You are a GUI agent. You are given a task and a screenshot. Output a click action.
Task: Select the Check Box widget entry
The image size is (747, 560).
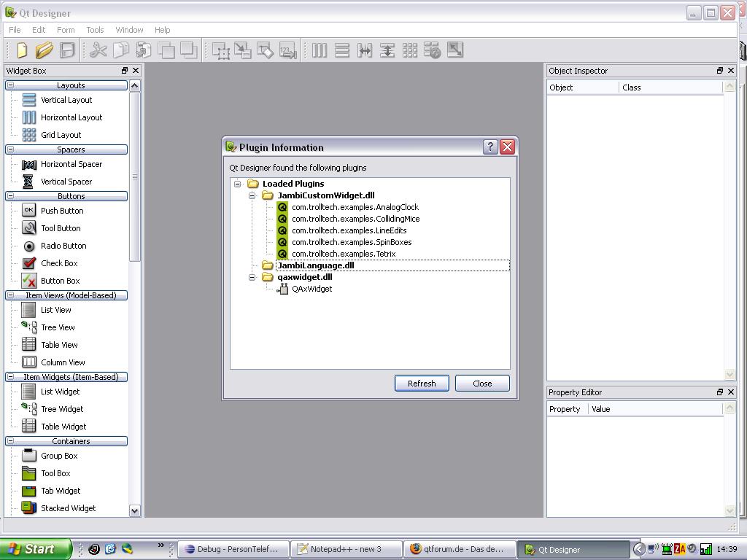coord(58,263)
